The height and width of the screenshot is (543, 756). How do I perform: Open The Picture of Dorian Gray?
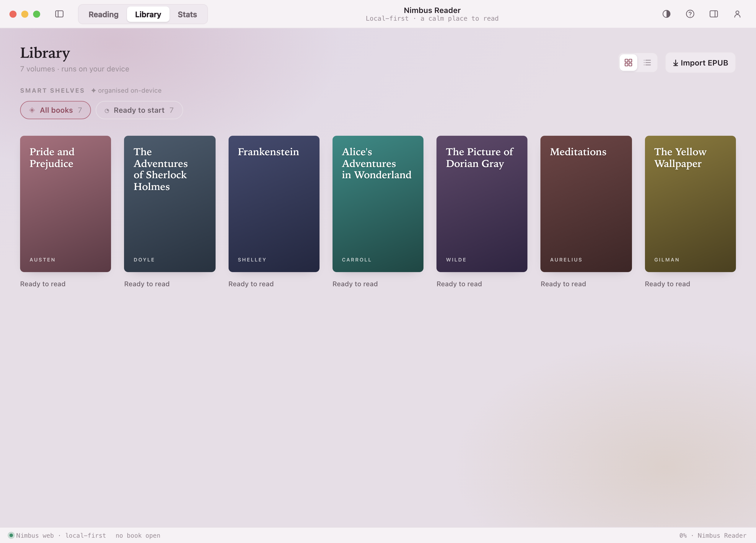click(x=482, y=204)
